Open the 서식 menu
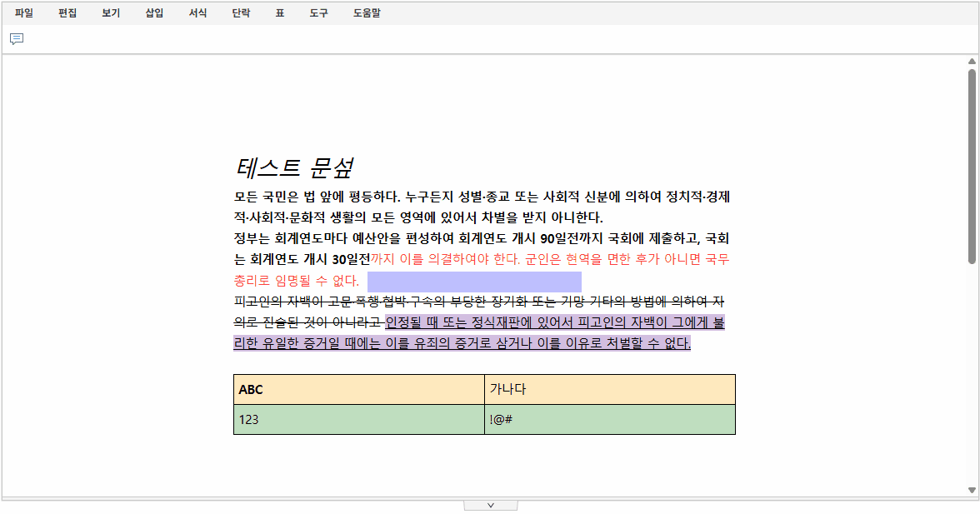The width and height of the screenshot is (980, 514). 197,12
